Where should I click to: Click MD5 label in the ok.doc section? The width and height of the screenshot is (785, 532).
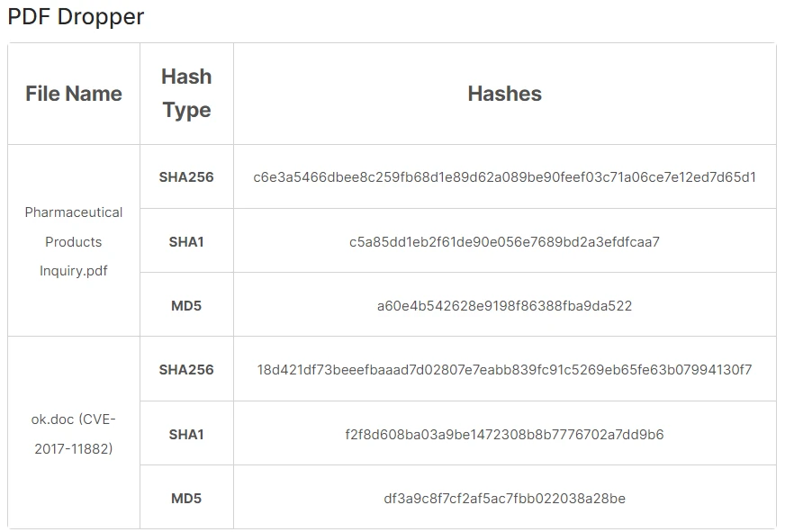(x=186, y=499)
